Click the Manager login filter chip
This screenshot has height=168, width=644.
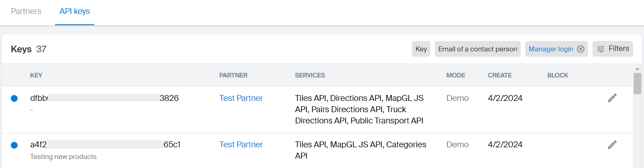tap(551, 49)
